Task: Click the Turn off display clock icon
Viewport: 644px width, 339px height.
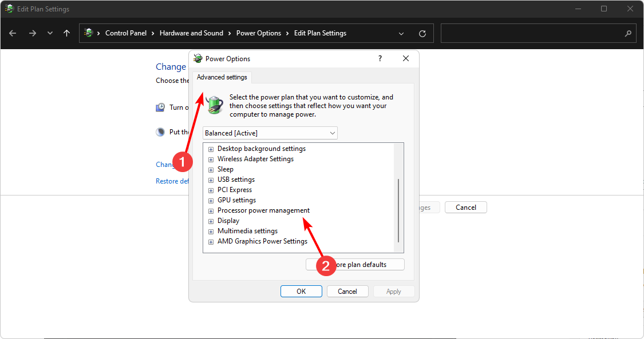Action: point(160,107)
